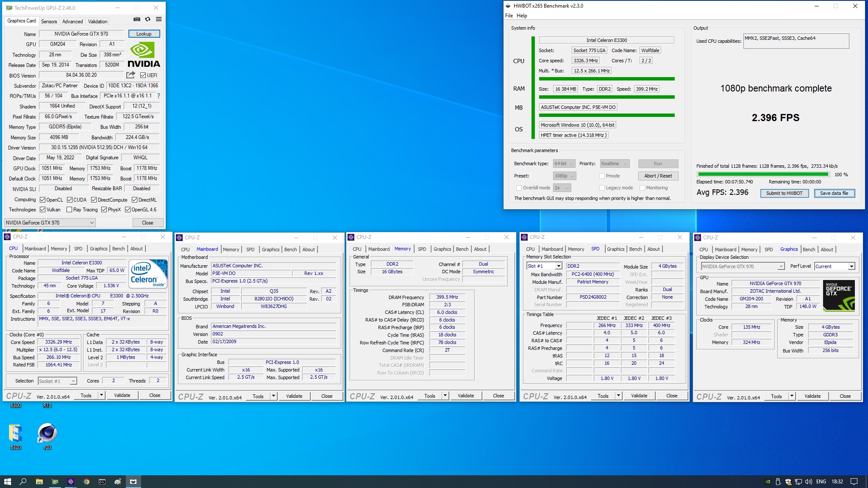Open File Explorer from the taskbar
Image resolution: width=868 pixels, height=488 pixels.
(x=39, y=482)
